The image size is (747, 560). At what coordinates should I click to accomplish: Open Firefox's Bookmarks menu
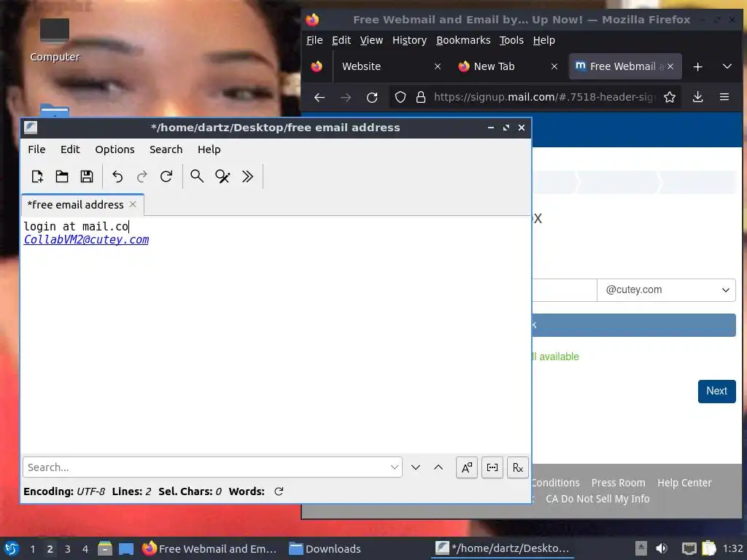[463, 41]
